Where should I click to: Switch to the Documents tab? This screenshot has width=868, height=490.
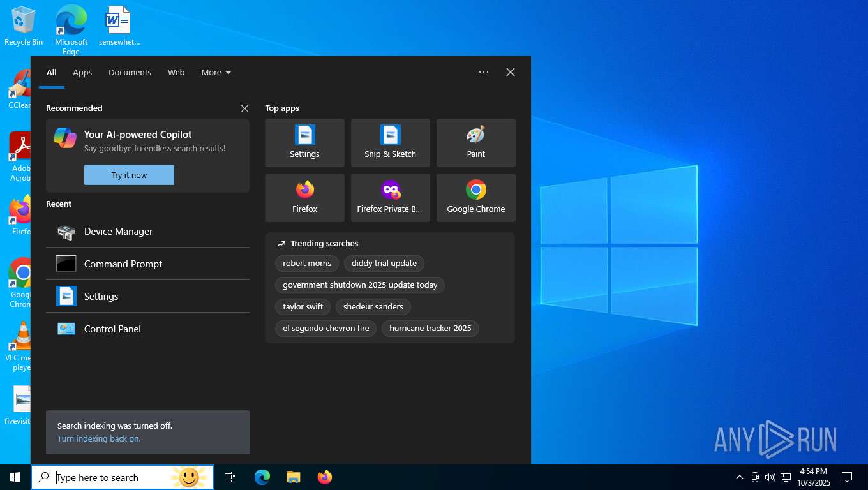click(130, 72)
